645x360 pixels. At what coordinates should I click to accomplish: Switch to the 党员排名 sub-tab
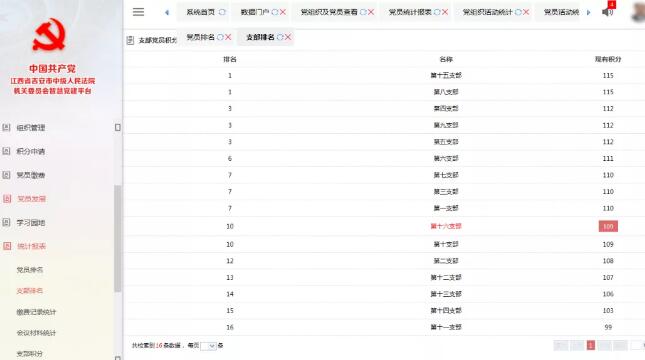pos(200,37)
